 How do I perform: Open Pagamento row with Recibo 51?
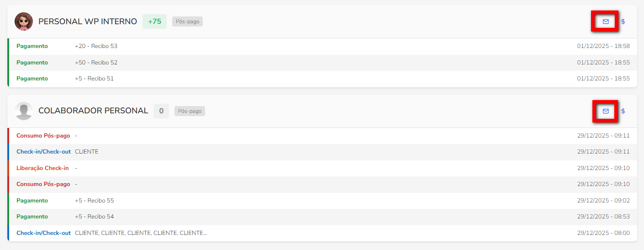click(94, 79)
